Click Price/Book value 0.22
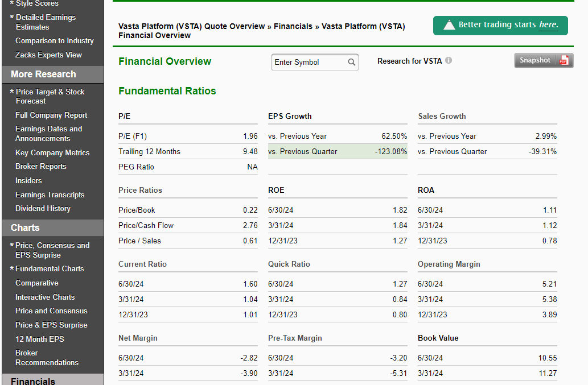The width and height of the screenshot is (588, 385). click(x=250, y=210)
